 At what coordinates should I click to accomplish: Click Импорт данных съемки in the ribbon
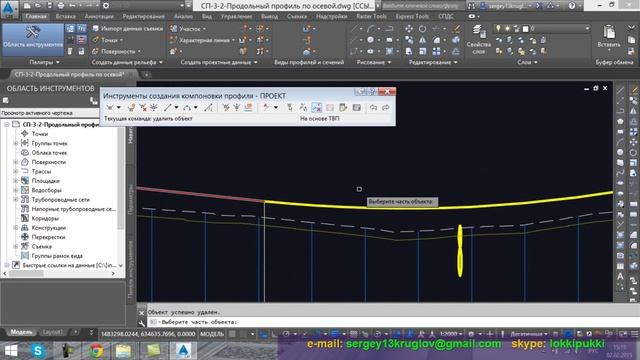[127, 29]
